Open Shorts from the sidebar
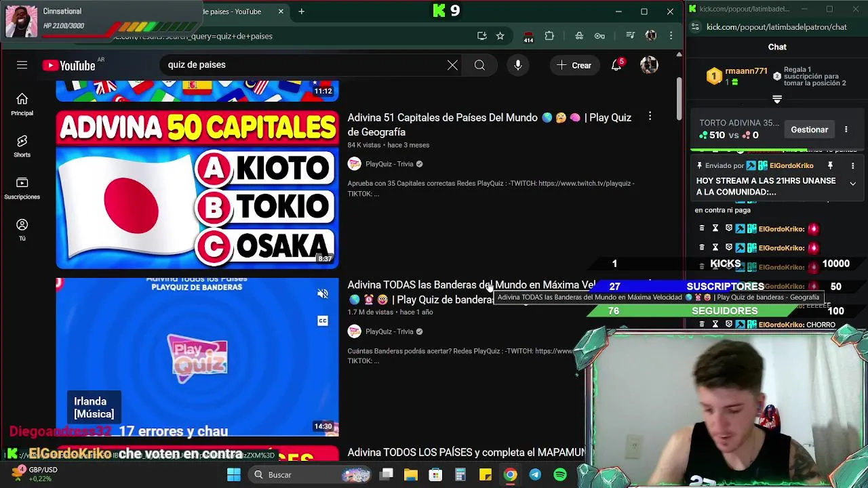The width and height of the screenshot is (868, 488). point(22,146)
